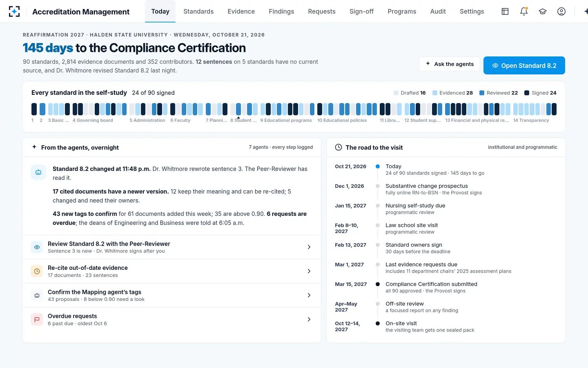Image resolution: width=588 pixels, height=368 pixels.
Task: Expand Review Standard 8.2 row chevron
Action: coord(309,247)
